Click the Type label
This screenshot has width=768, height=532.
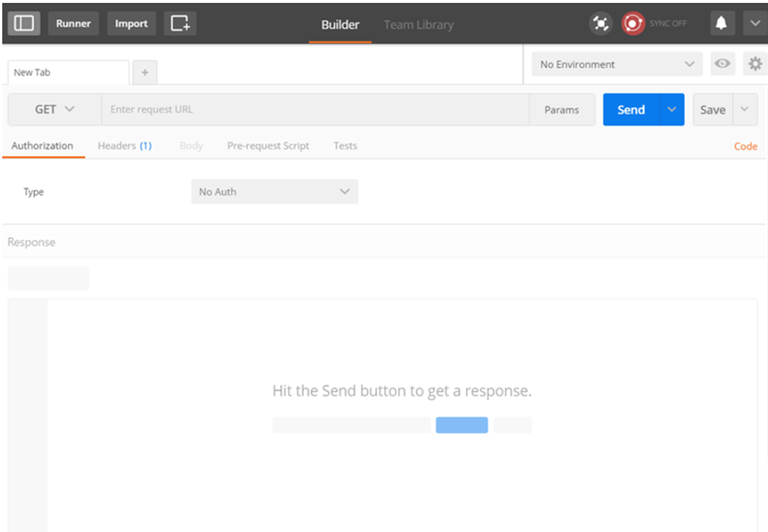pyautogui.click(x=34, y=192)
